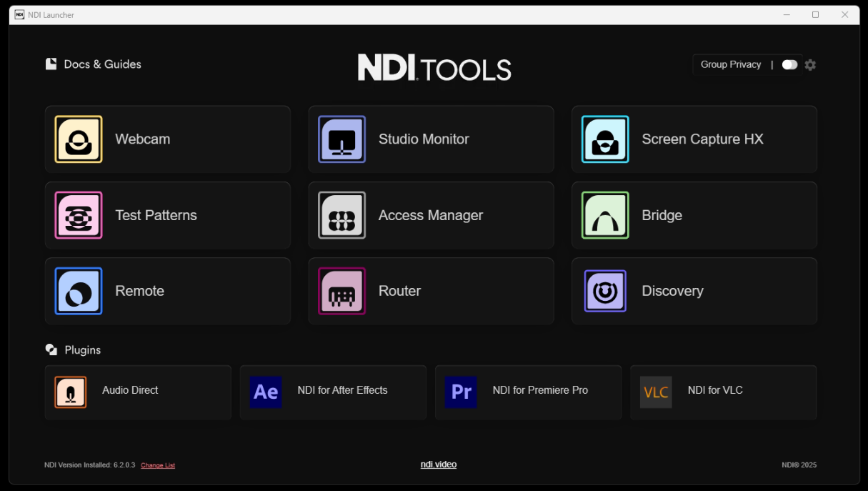Open Studio Monitor
Screen dimensions: 868x491
point(431,139)
